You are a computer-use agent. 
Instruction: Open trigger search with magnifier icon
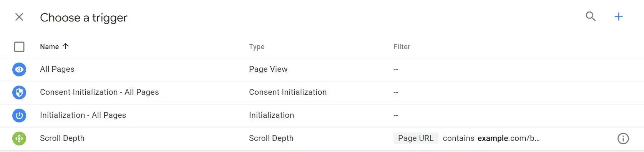(x=591, y=17)
